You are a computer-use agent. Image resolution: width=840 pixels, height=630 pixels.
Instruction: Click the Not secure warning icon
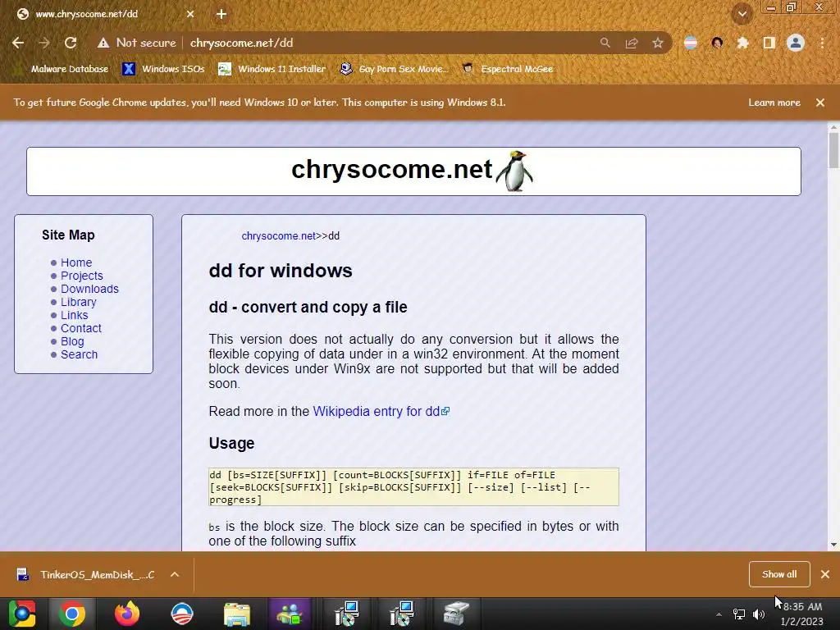tap(103, 43)
